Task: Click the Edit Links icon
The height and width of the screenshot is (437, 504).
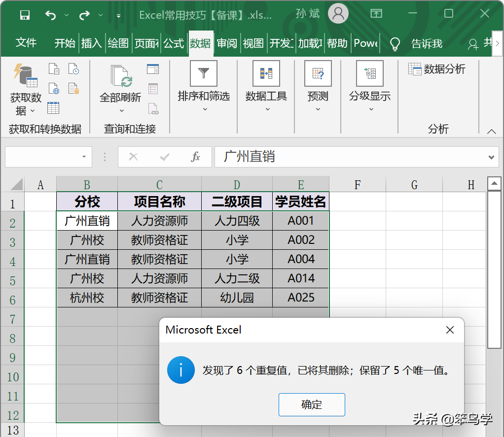Action: click(153, 108)
